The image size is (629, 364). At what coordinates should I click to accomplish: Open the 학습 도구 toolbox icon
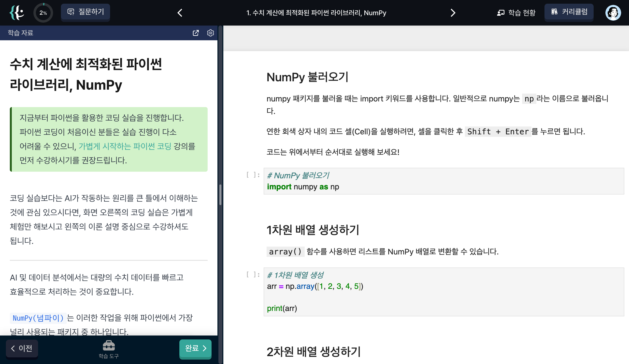coord(109,349)
